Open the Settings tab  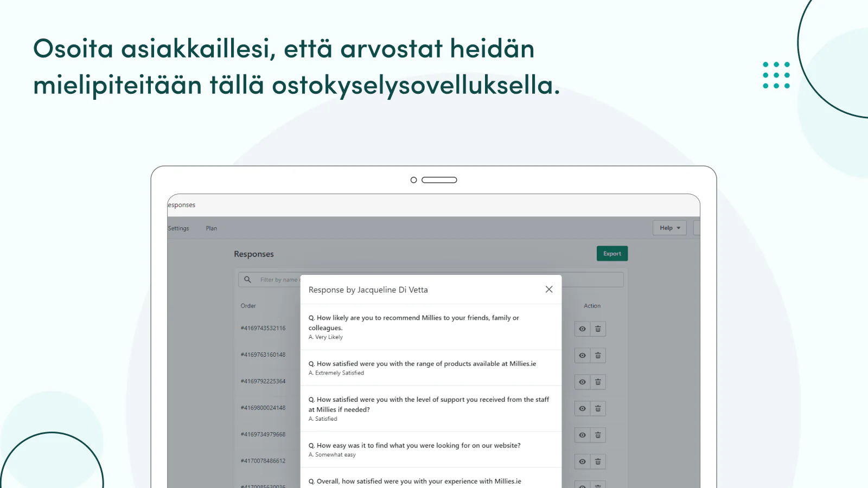[178, 228]
